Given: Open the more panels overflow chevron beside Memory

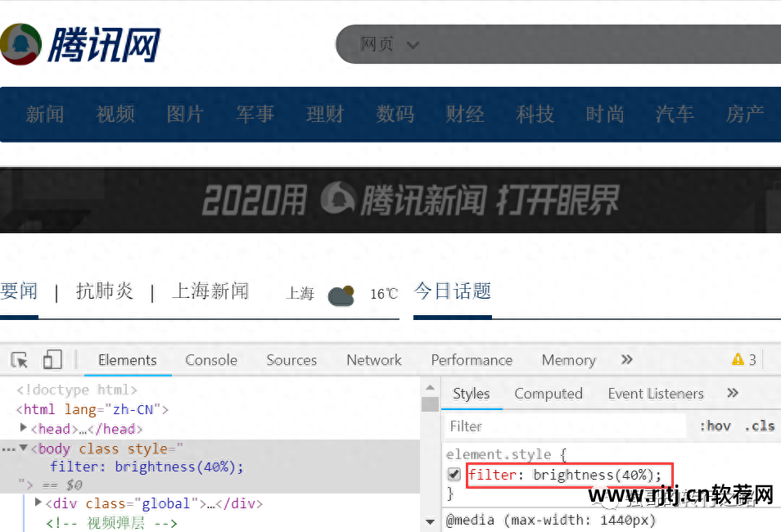Looking at the screenshot, I should tap(626, 359).
